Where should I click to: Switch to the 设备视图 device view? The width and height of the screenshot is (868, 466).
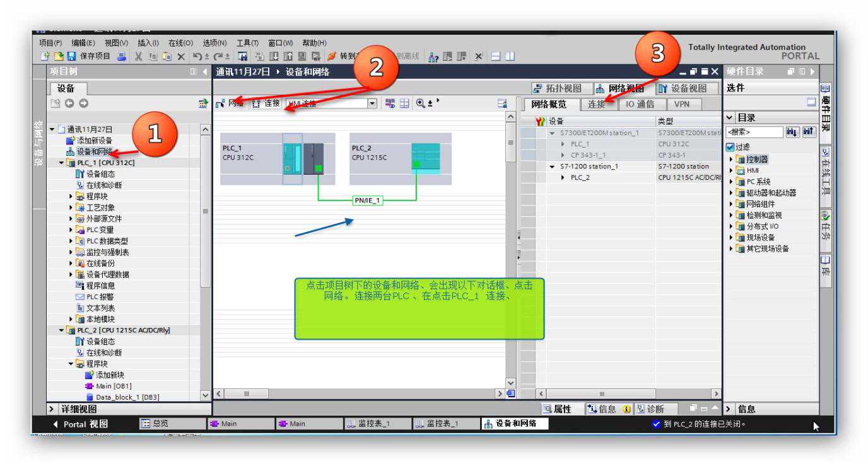pos(688,89)
